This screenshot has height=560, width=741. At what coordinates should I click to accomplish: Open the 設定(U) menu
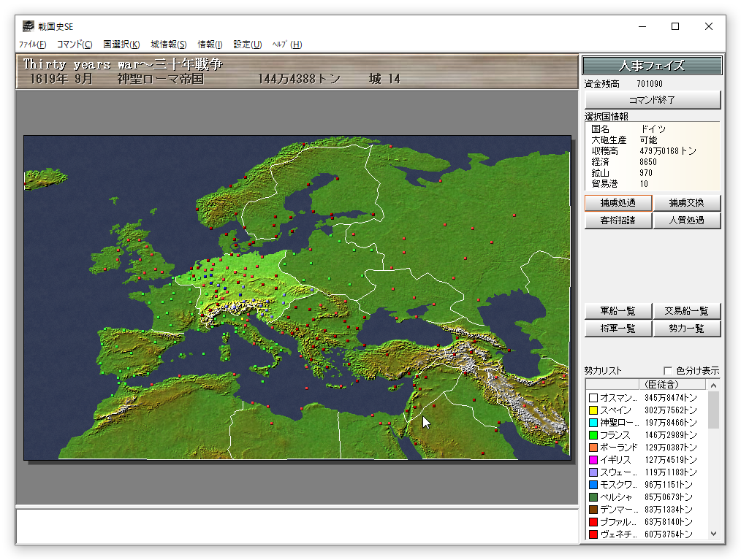[248, 45]
